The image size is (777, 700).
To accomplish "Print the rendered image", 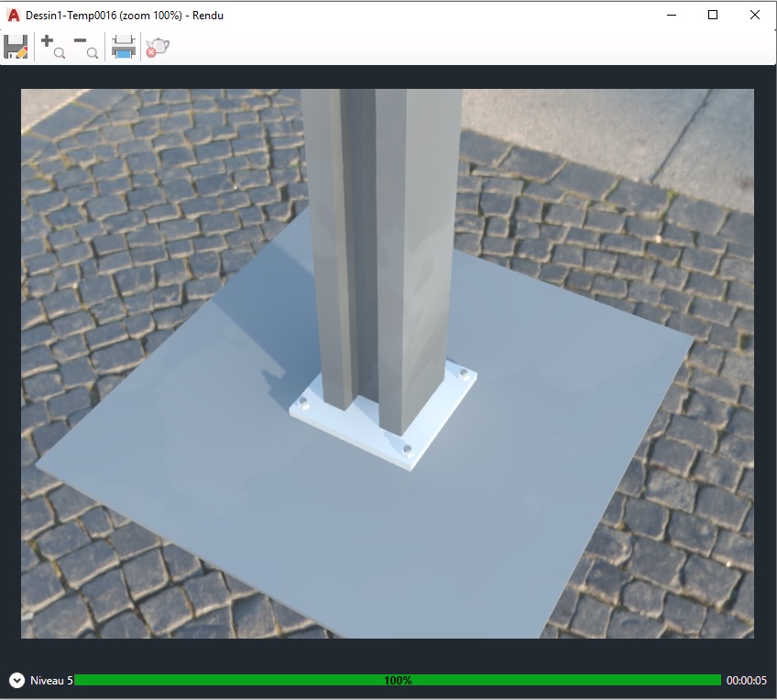I will pyautogui.click(x=123, y=47).
